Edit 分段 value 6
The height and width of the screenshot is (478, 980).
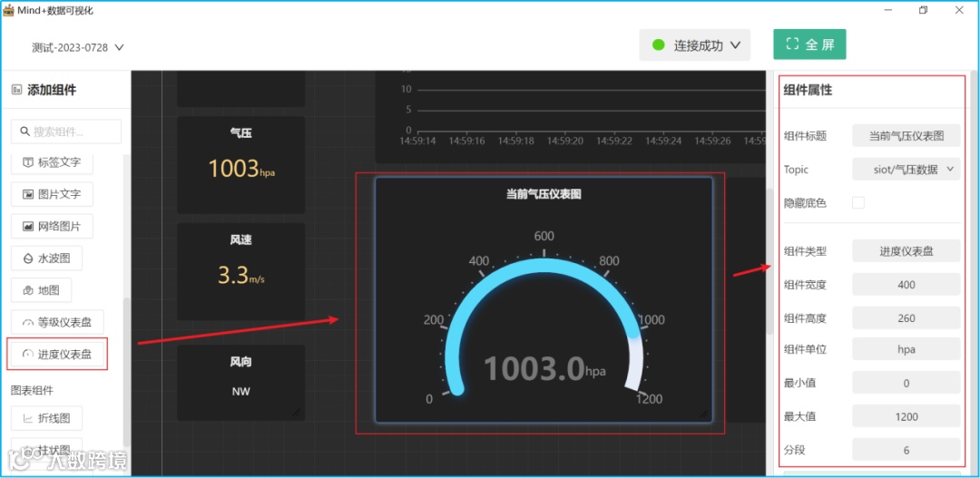(906, 449)
